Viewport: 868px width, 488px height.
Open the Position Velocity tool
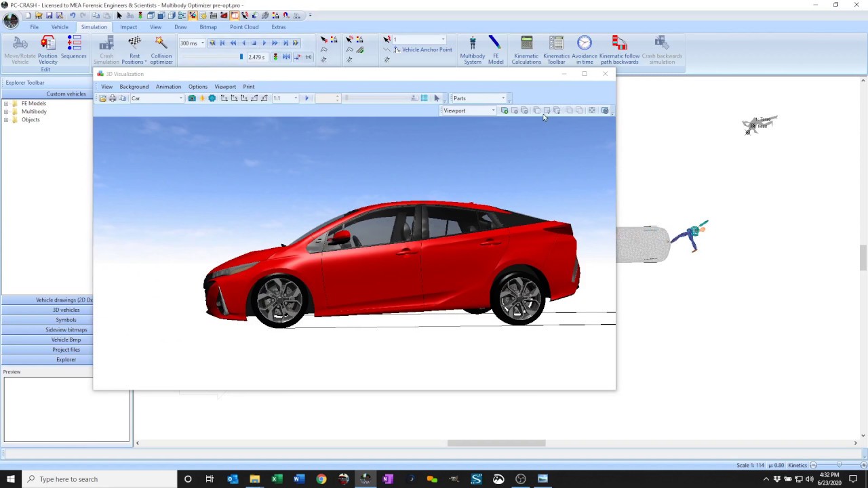coord(47,50)
